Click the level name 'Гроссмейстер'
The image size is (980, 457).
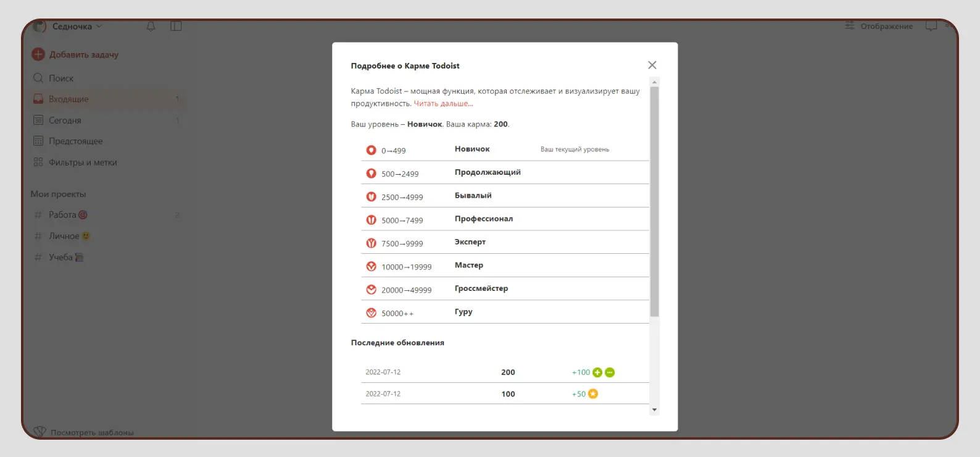click(481, 288)
